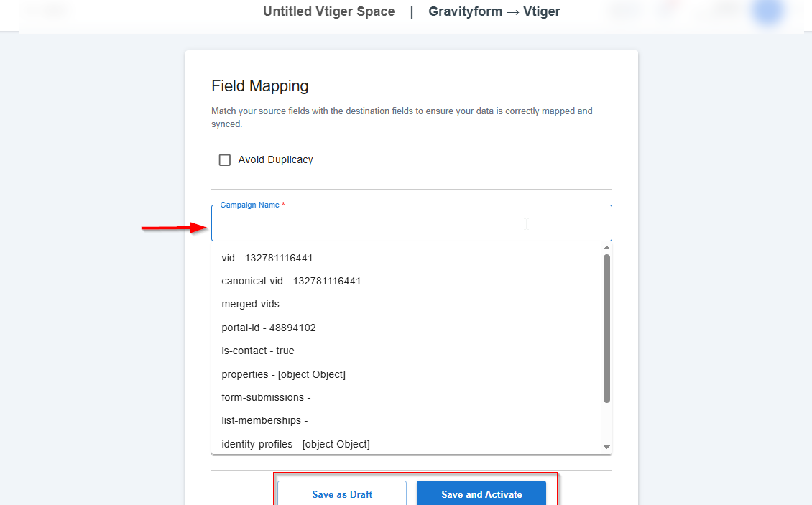Select 'identity-profiles - [object Object]' entry
812x505 pixels.
pos(295,444)
